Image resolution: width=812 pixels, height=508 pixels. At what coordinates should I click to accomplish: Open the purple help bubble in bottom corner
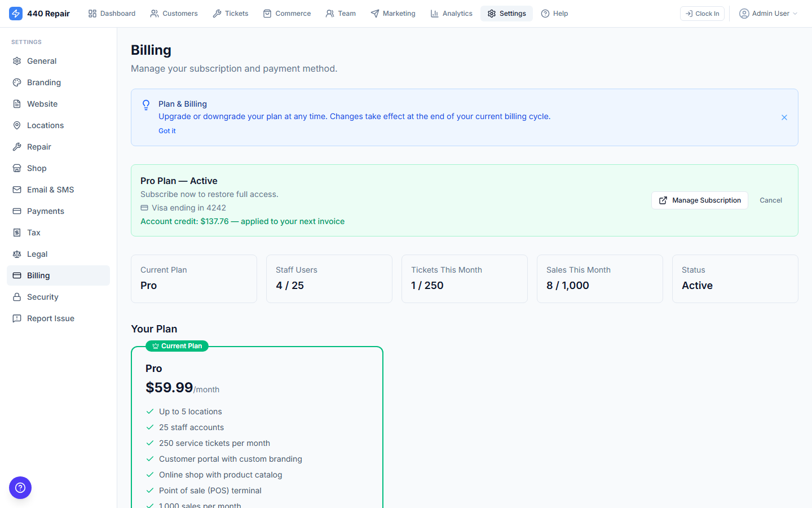(20, 488)
